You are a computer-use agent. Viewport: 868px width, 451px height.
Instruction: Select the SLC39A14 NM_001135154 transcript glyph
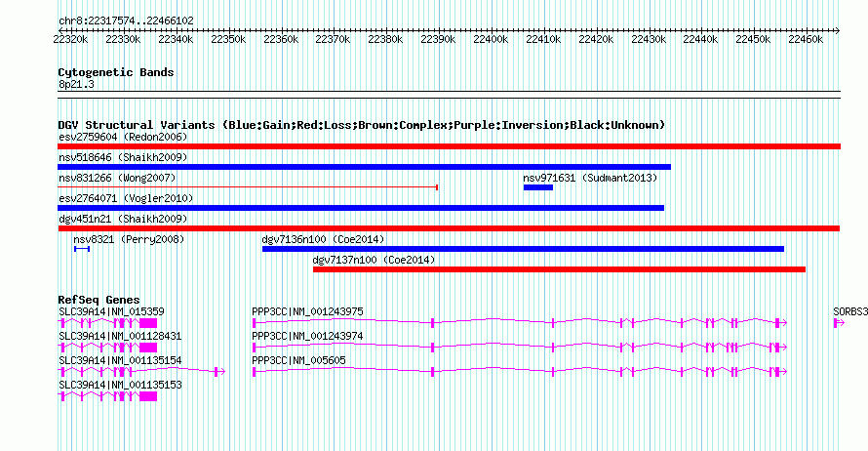pos(141,372)
